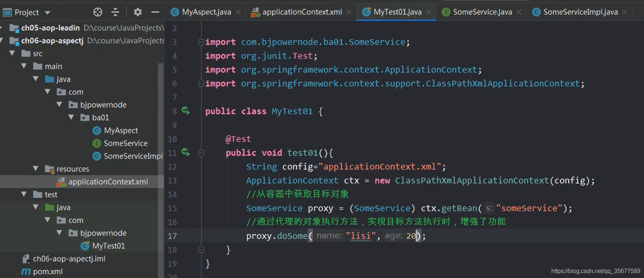Click the ch06-aop-aspectj module folder icon
The image size is (644, 278).
coord(14,41)
